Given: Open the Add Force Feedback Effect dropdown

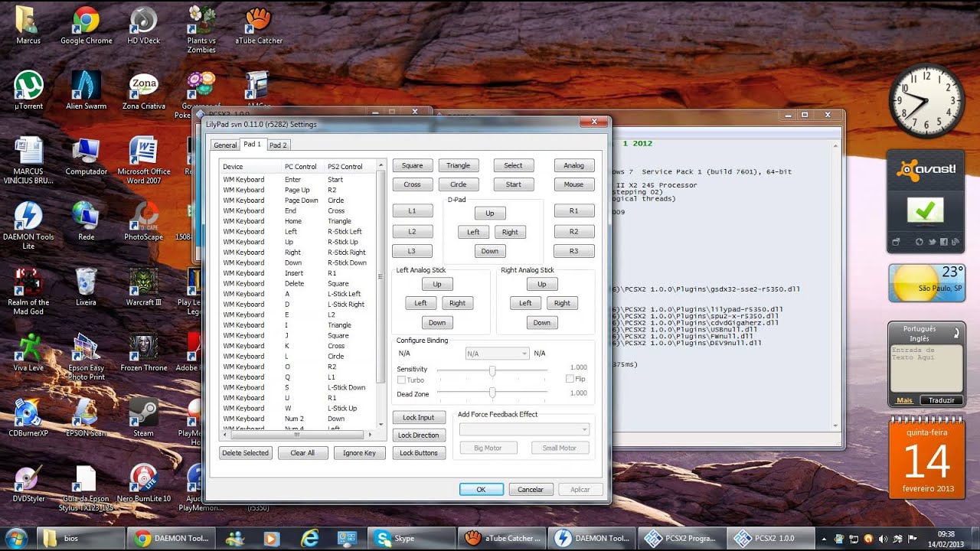Looking at the screenshot, I should tap(524, 429).
